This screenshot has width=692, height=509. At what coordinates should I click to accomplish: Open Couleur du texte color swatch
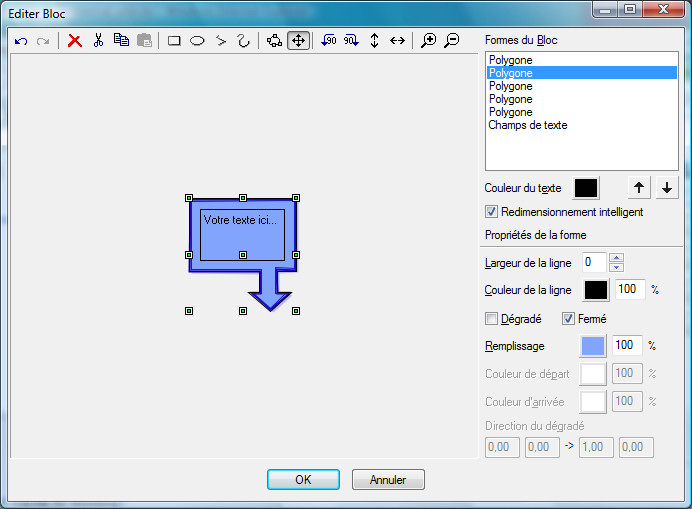tap(586, 188)
